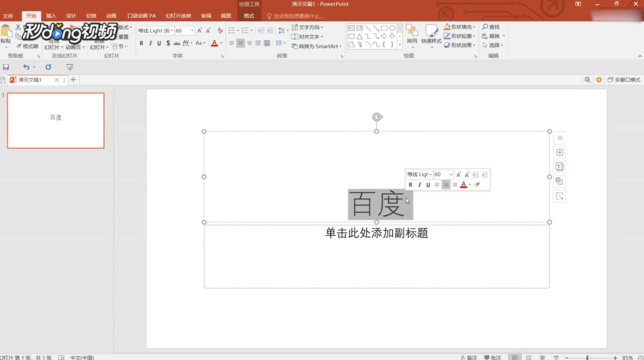Toggle bold in the floating mini toolbar

pyautogui.click(x=410, y=185)
